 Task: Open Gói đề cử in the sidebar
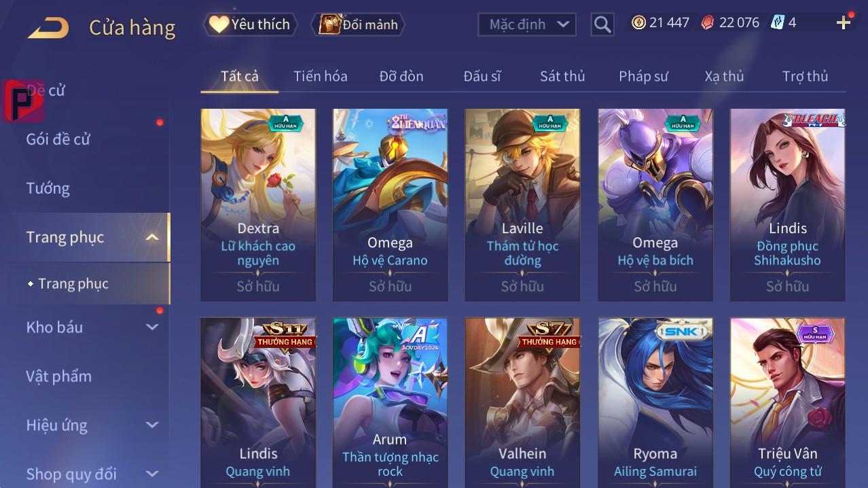pos(58,139)
